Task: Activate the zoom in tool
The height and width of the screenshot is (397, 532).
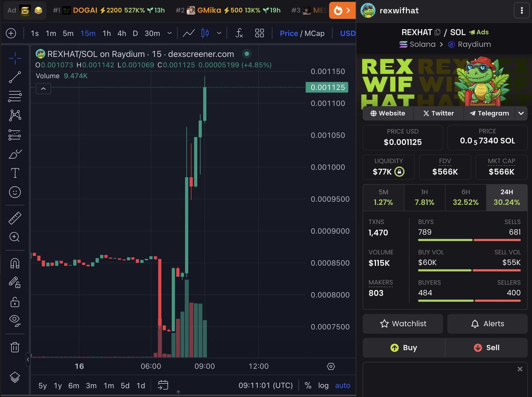Action: tap(15, 237)
